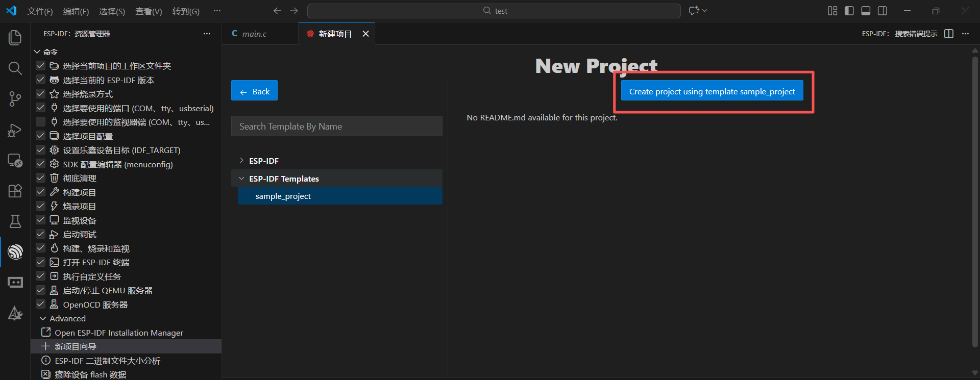
Task: Click the trash icon for 彻底清理
Action: click(x=54, y=178)
